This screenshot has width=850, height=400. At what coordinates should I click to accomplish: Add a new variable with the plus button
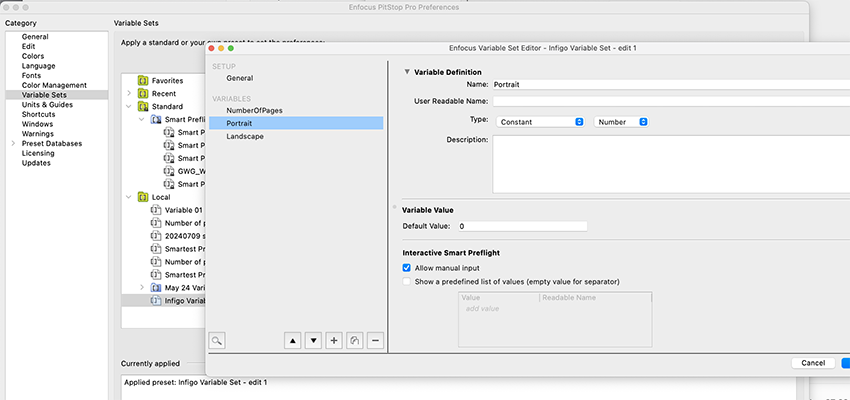tap(334, 340)
